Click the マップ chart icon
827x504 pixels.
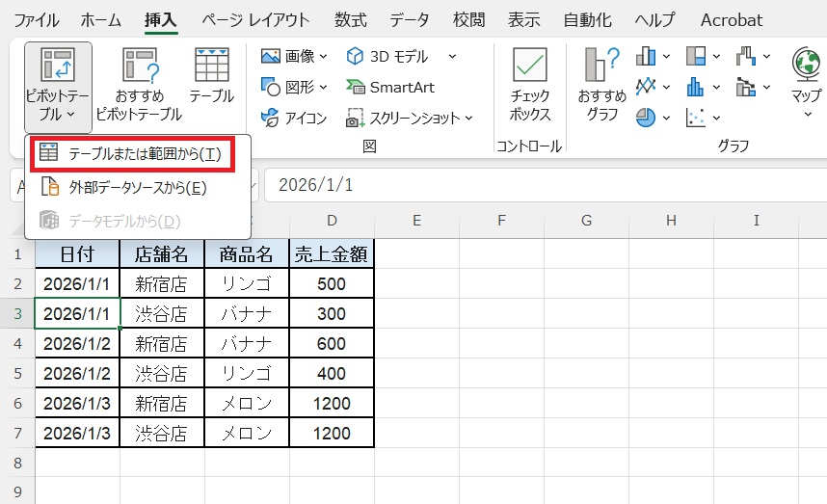click(x=806, y=64)
